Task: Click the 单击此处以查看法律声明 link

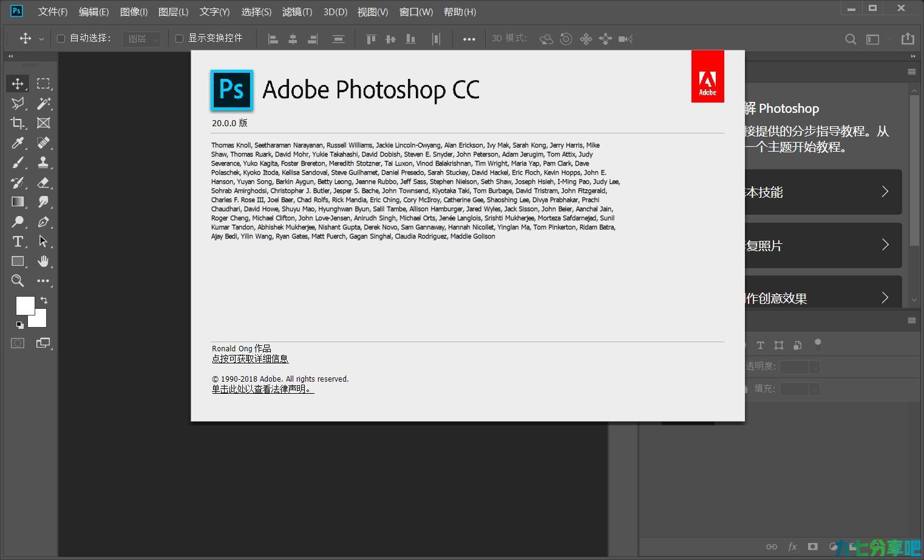Action: pos(263,389)
